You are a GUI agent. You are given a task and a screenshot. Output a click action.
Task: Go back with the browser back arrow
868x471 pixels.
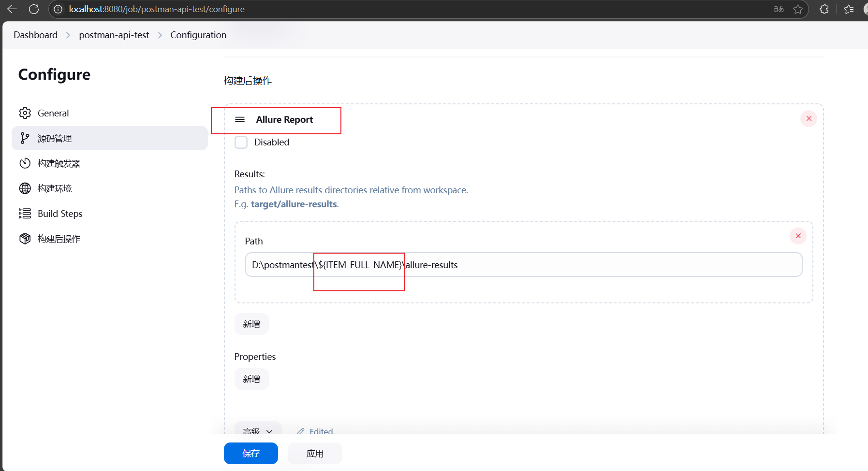point(12,9)
